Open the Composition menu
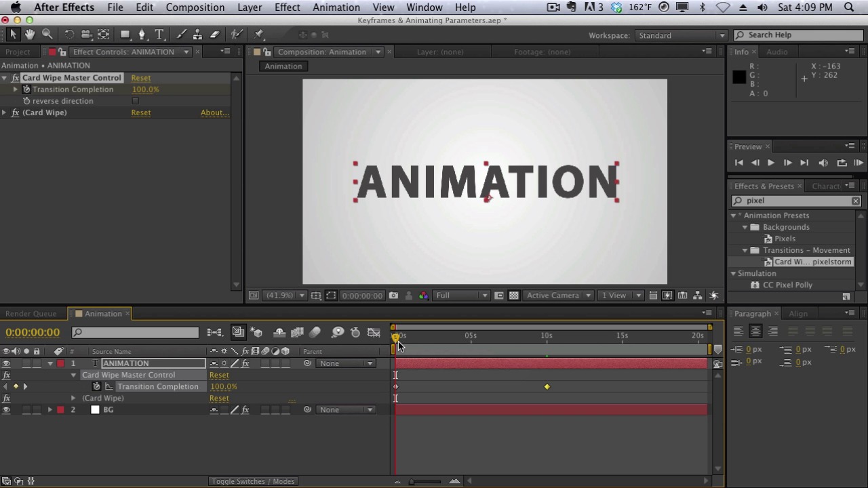868x488 pixels. click(195, 7)
